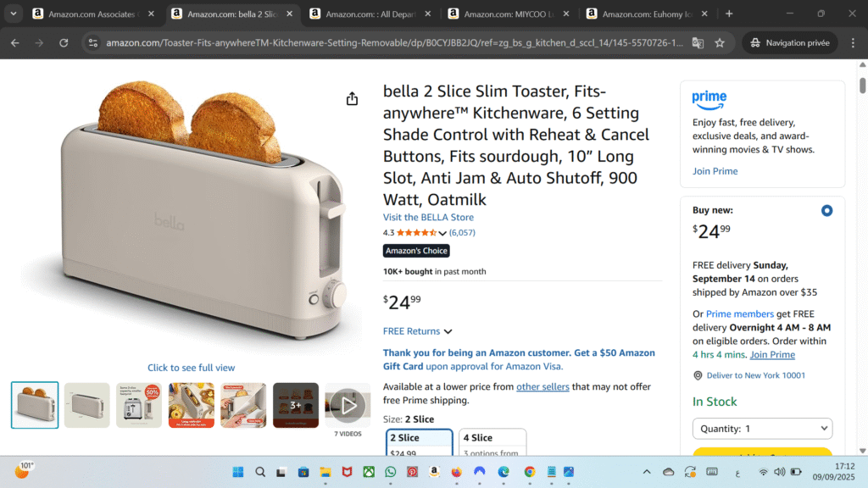Select the 2 Slice size option
The width and height of the screenshot is (868, 488).
pyautogui.click(x=419, y=441)
